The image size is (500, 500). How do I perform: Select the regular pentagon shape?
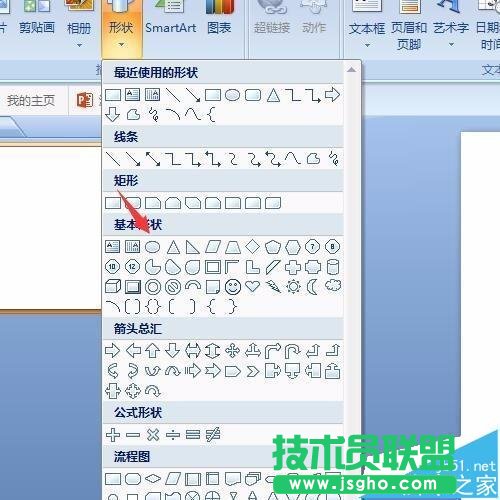(x=273, y=247)
